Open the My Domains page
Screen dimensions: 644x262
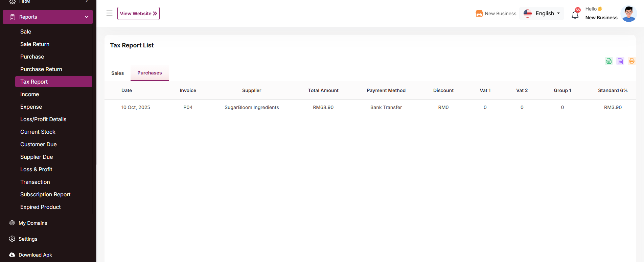point(33,223)
